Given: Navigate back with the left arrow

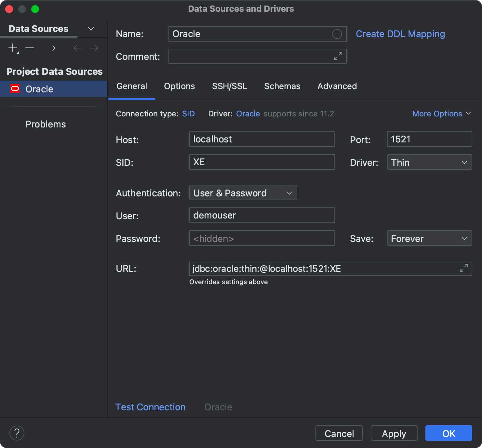Looking at the screenshot, I should coord(77,48).
